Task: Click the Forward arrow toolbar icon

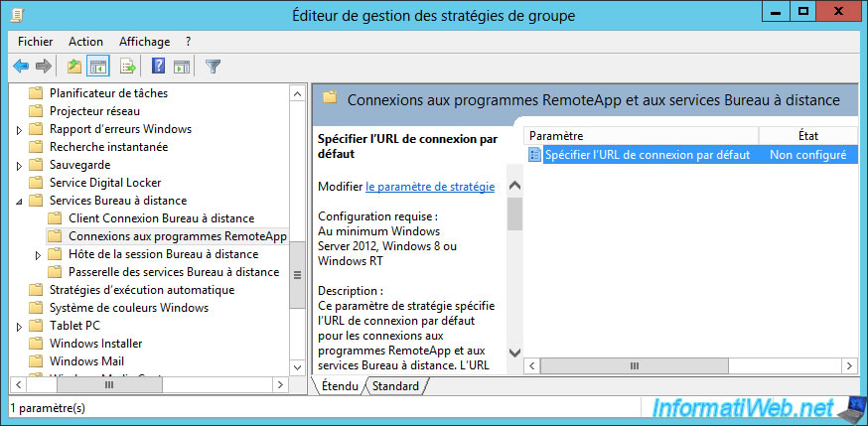Action: 43,67
